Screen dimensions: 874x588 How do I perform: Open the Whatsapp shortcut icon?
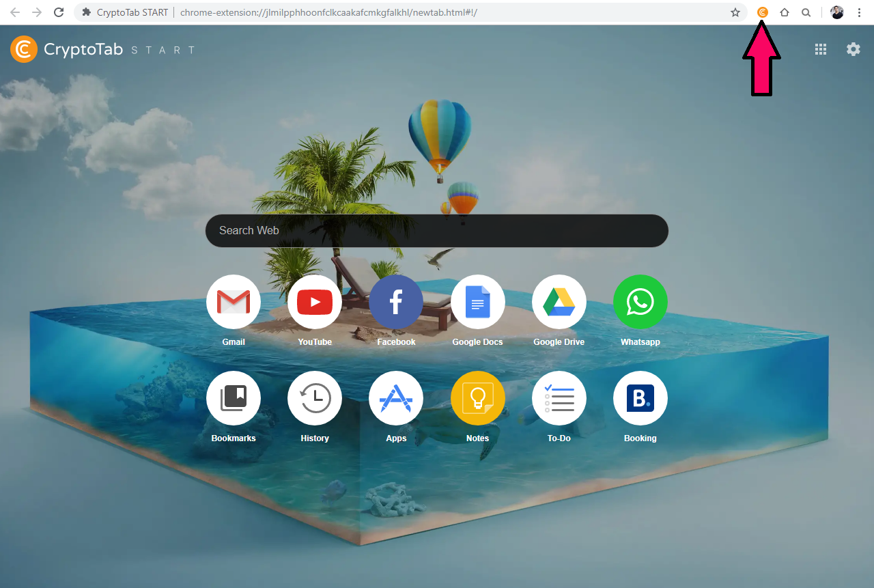point(640,302)
